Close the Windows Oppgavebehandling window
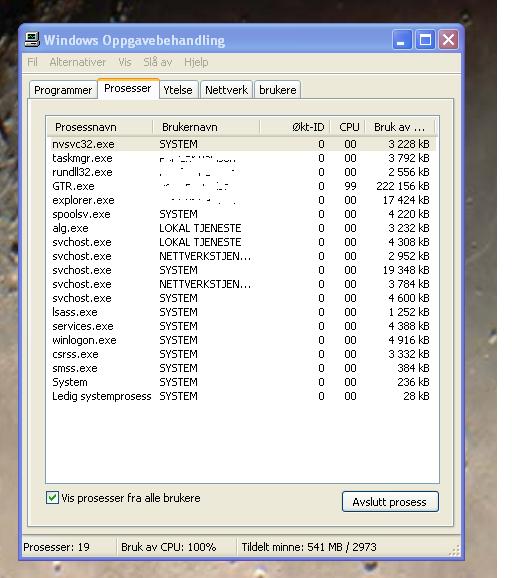512x578 pixels. 448,39
